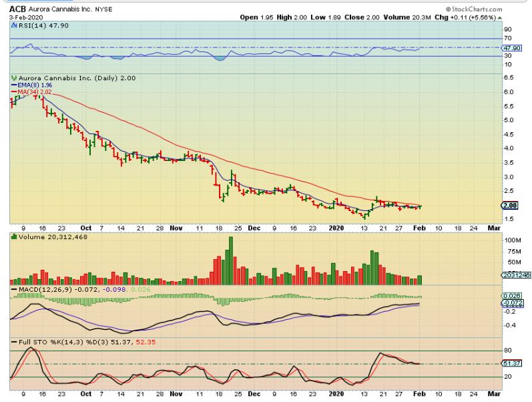Screen dimensions: 532x402
Task: Click the Aurora Cannabis Inc. (Daily) 2.00 legend
Action: 77,77
